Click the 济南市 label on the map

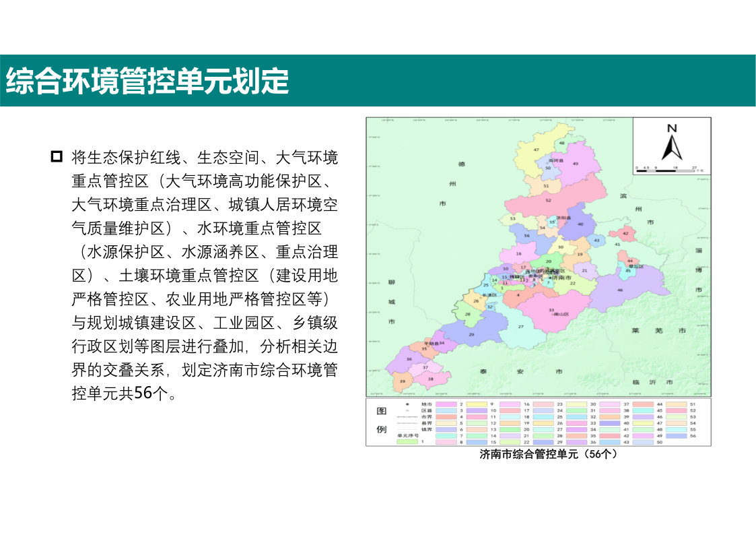pos(561,278)
